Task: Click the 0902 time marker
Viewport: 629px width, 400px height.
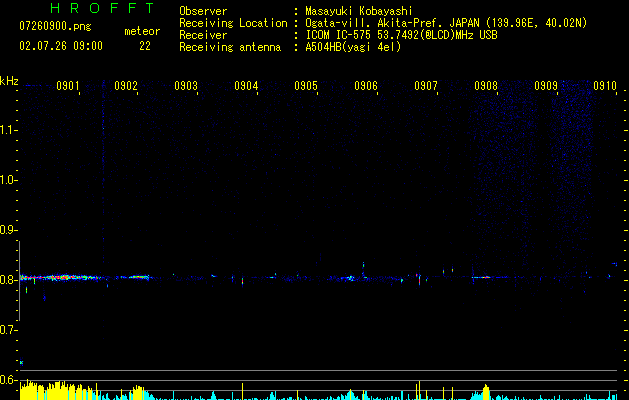Action: 126,86
